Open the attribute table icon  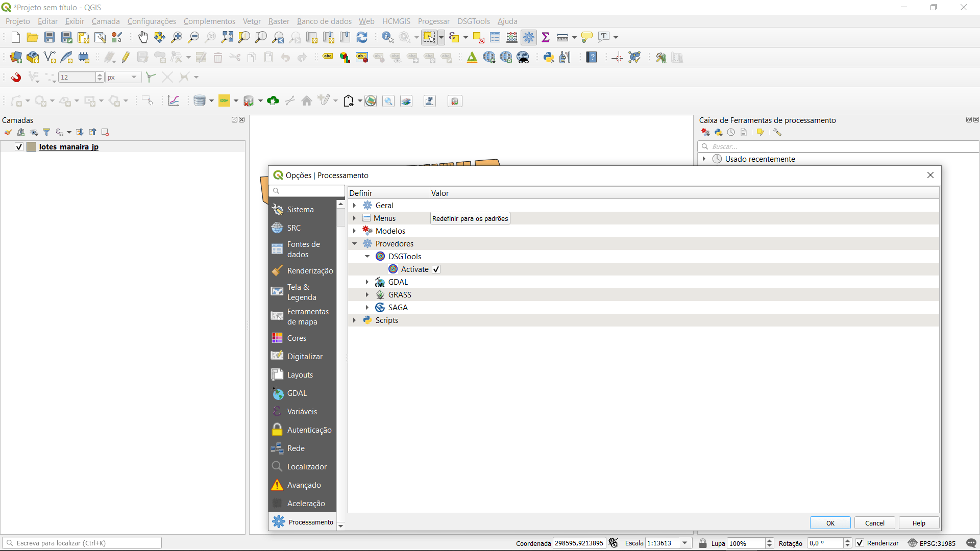(495, 37)
